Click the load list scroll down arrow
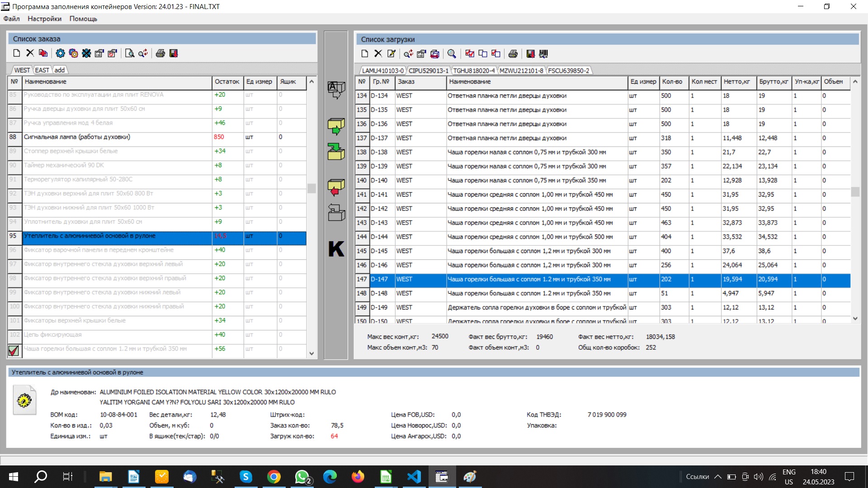The width and height of the screenshot is (868, 488). click(855, 319)
